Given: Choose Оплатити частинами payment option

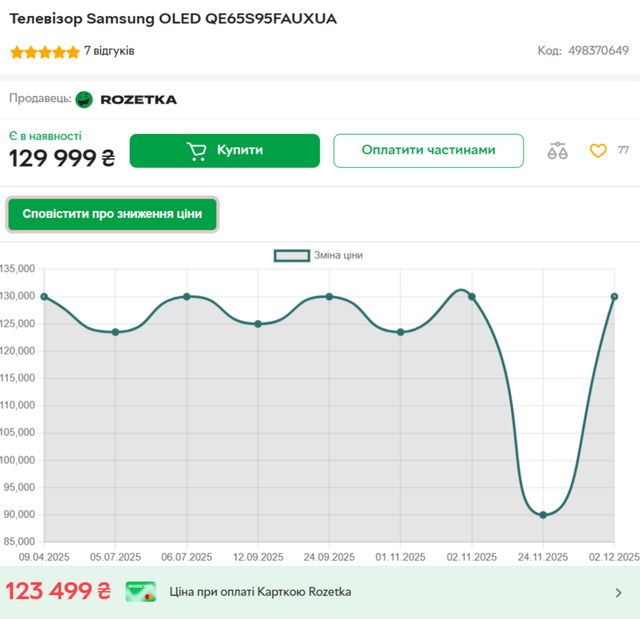Looking at the screenshot, I should tap(428, 151).
